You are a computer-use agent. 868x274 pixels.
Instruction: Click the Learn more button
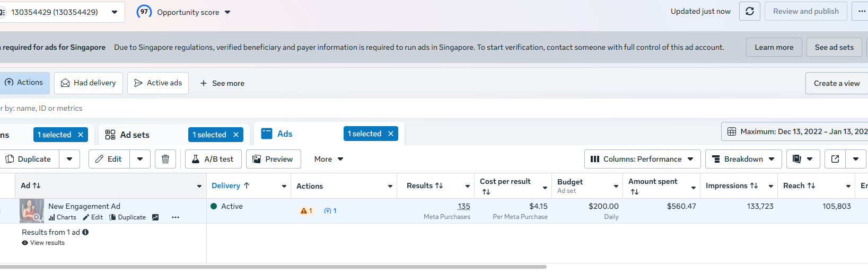(774, 47)
